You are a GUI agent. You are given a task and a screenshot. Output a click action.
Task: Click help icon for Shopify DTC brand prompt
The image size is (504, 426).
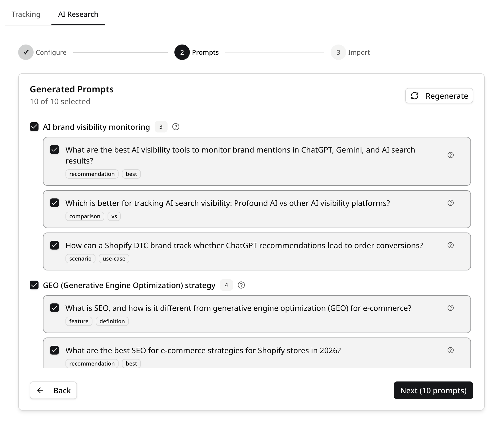[x=450, y=245]
